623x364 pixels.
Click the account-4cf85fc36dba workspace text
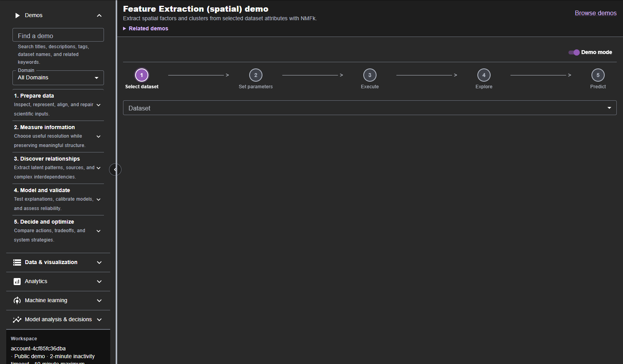pyautogui.click(x=38, y=348)
